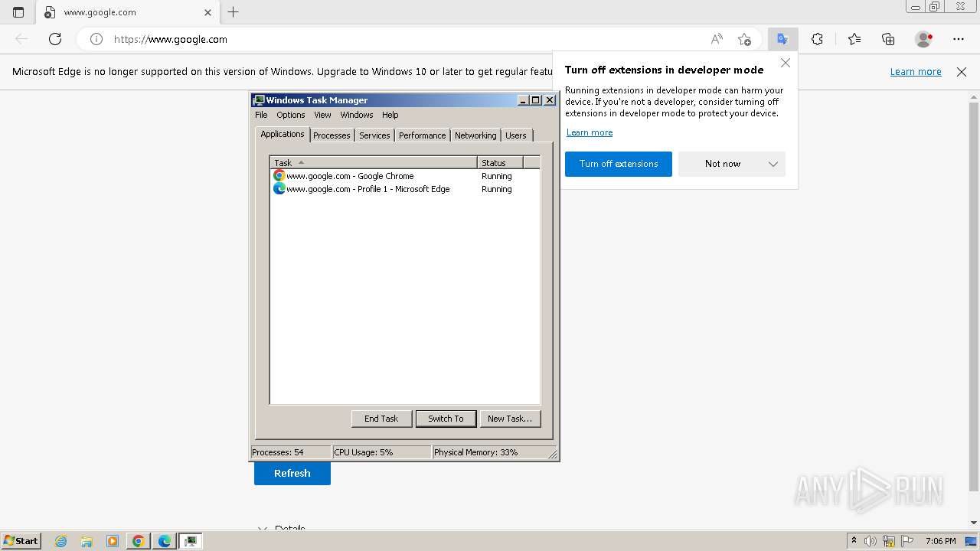Go back with the Edge back arrow
The width and height of the screenshot is (980, 551).
21,39
